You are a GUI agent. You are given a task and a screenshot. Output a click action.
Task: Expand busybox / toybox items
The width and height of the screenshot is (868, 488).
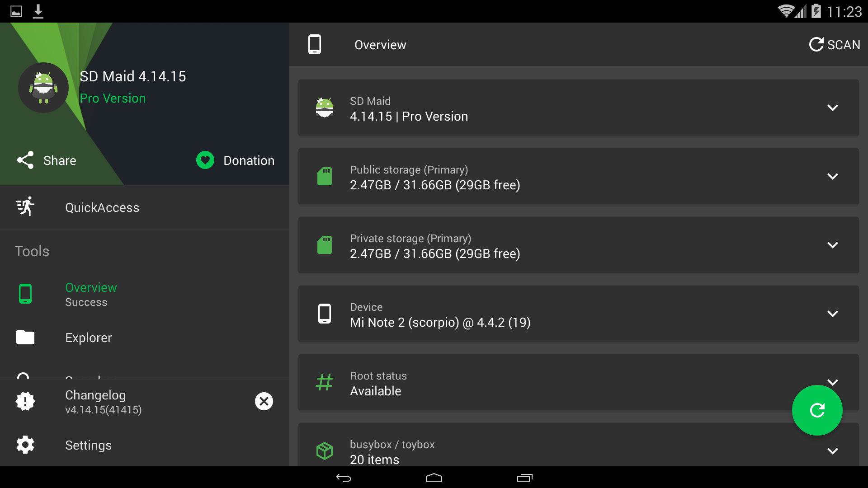pos(832,451)
